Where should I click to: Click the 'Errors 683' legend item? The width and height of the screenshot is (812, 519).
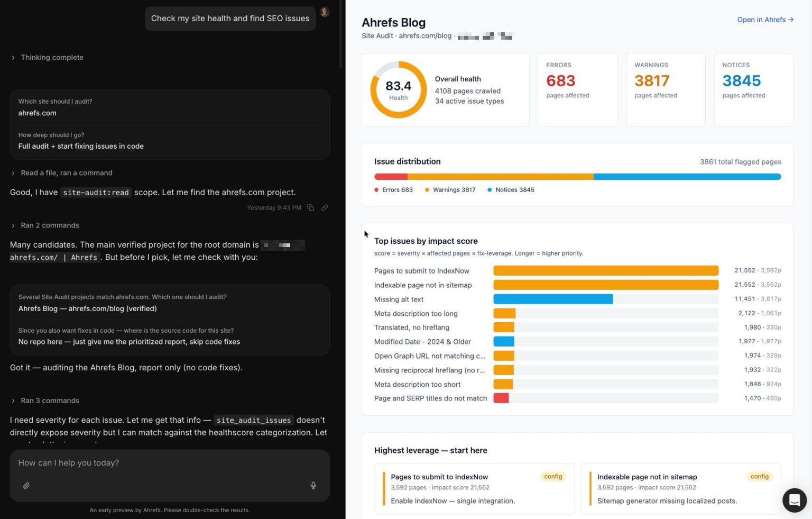pos(393,190)
